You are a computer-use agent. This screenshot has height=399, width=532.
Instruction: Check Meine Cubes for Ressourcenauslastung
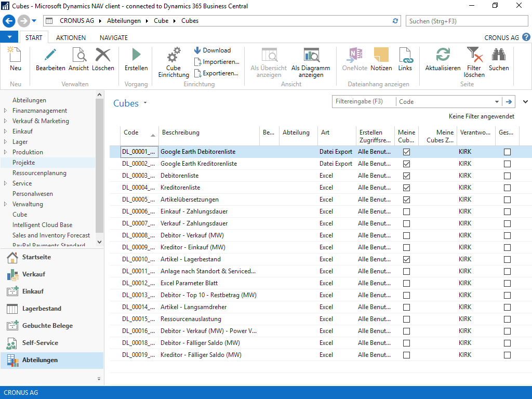point(406,320)
